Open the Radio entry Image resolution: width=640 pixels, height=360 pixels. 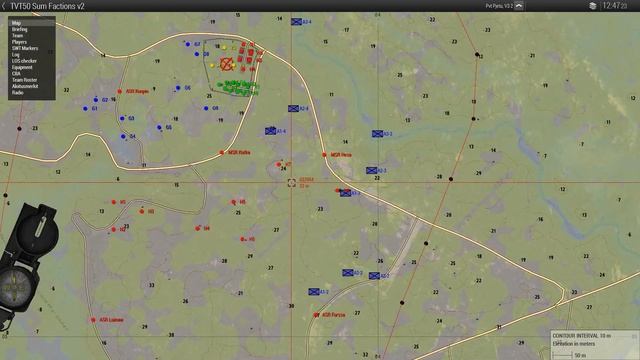(32, 93)
